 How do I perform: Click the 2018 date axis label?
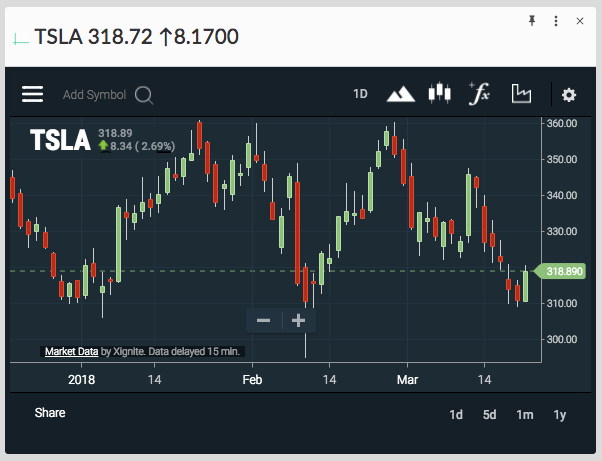81,380
